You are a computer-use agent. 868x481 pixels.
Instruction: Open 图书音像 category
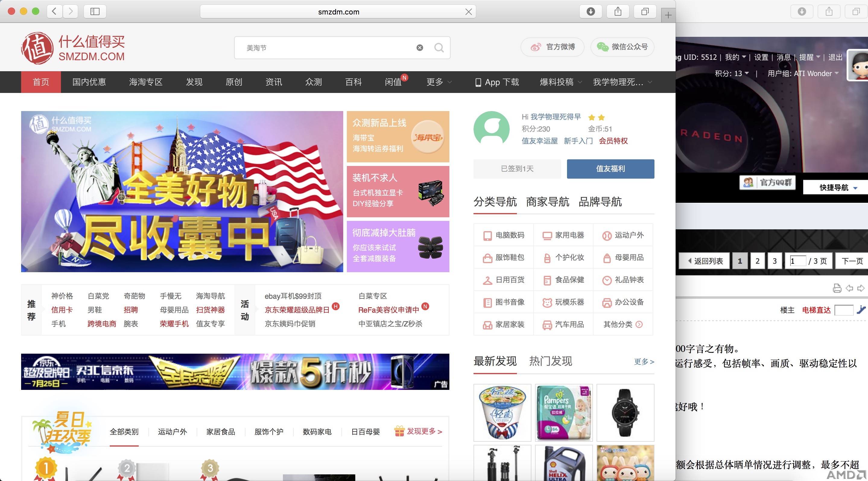(x=504, y=302)
